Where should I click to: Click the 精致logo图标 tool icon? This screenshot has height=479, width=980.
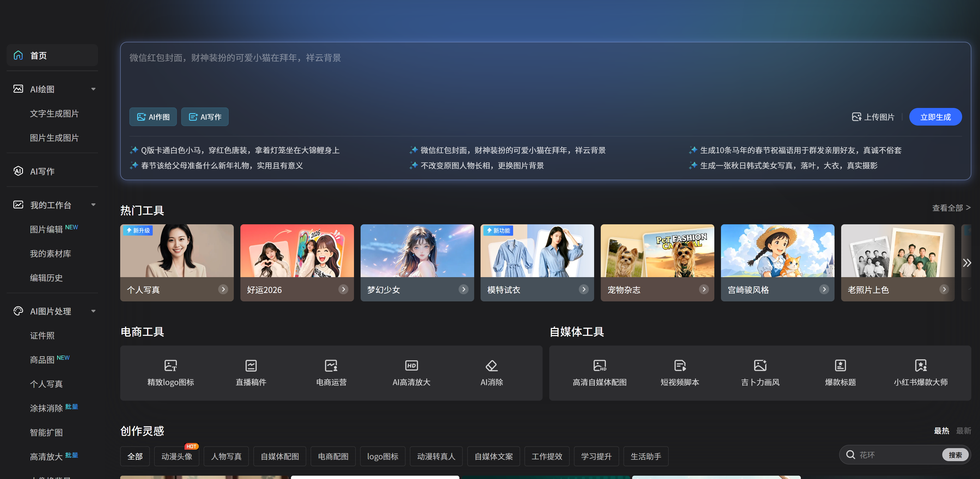pyautogui.click(x=170, y=365)
